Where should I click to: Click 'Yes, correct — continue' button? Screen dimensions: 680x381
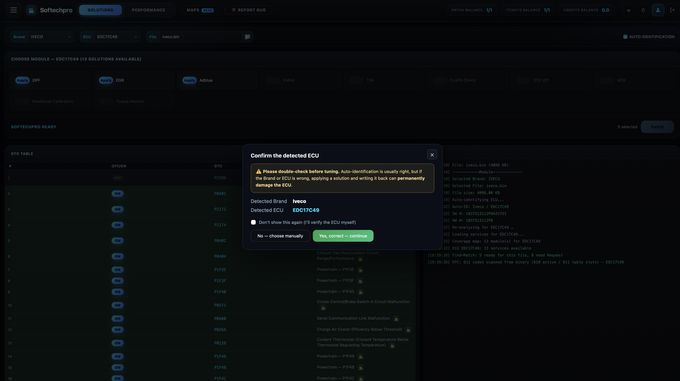(343, 236)
